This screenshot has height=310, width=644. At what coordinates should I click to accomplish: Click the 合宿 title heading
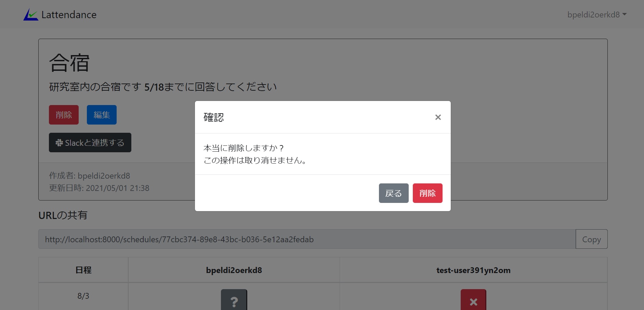[x=69, y=63]
